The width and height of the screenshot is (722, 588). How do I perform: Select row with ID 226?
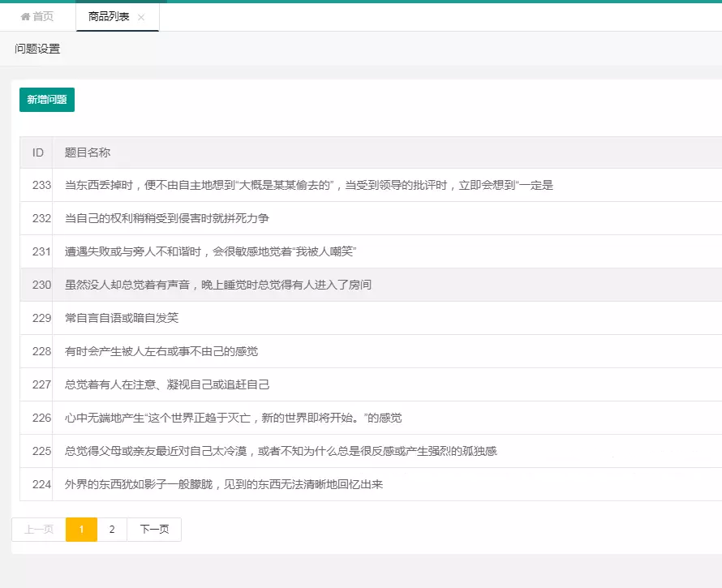coord(41,418)
